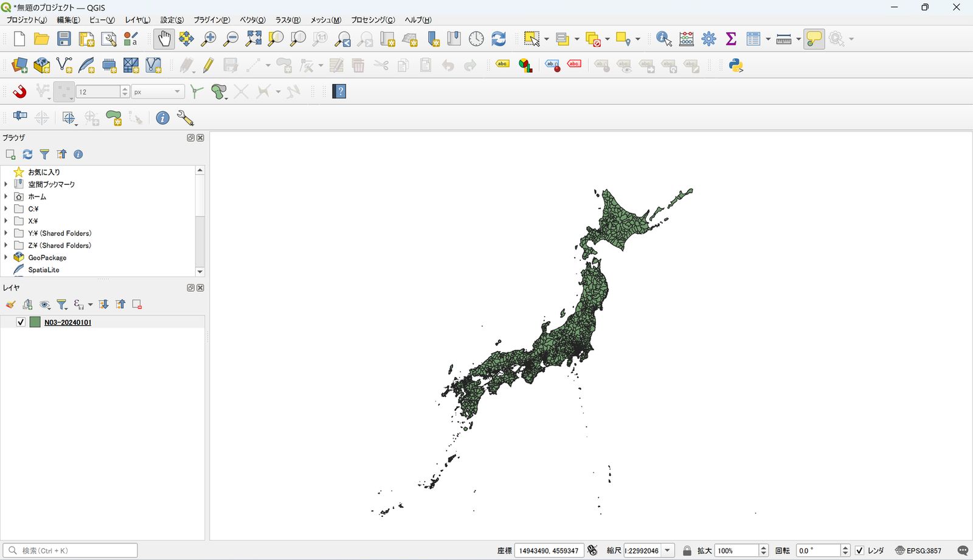The width and height of the screenshot is (973, 560).
Task: Toggle the scale lock icon
Action: coord(687,551)
